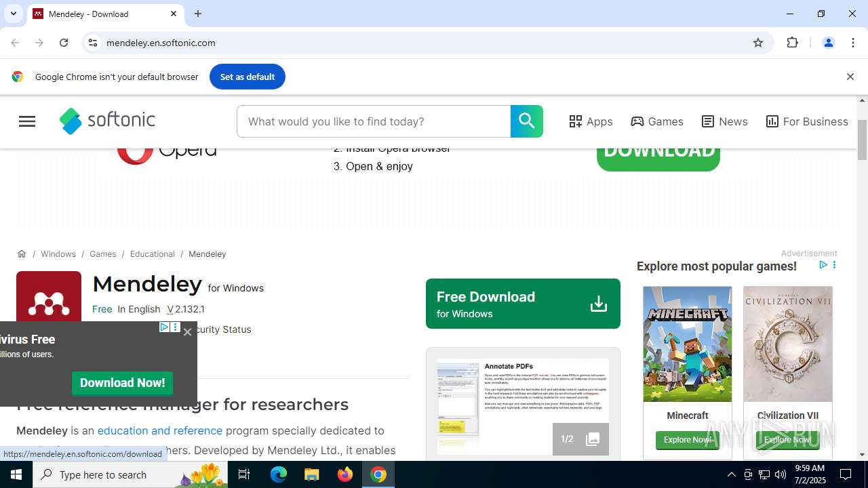
Task: Click the browser Forward arrow
Action: click(x=39, y=43)
